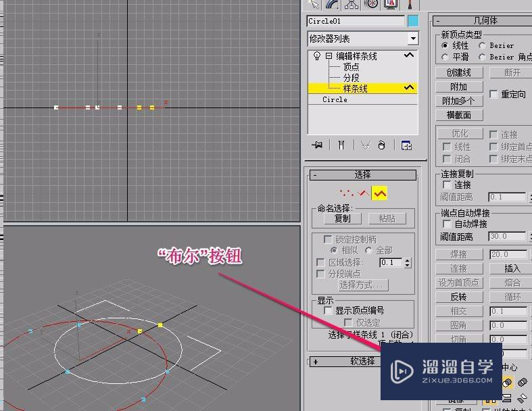Edit the 圆角 value field
This screenshot has height=411, width=532.
pos(508,325)
